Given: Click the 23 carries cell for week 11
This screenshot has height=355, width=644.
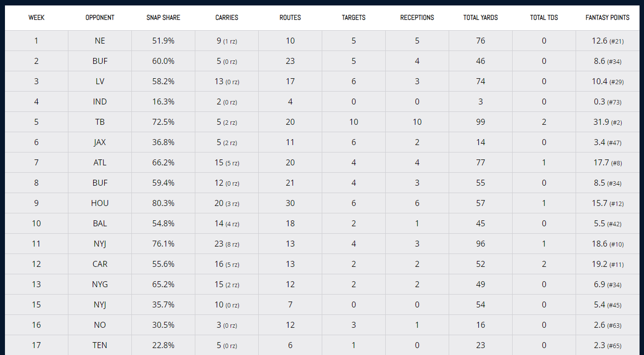Looking at the screenshot, I should 227,244.
